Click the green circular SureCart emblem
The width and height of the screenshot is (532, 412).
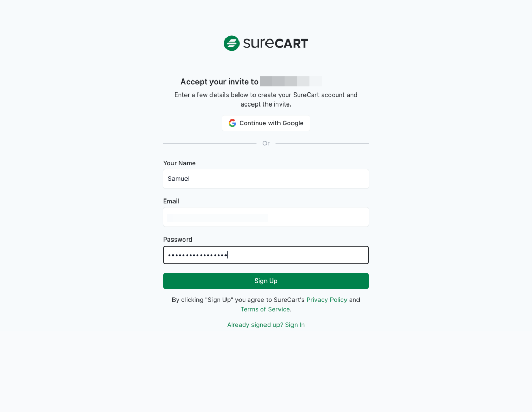coord(232,43)
